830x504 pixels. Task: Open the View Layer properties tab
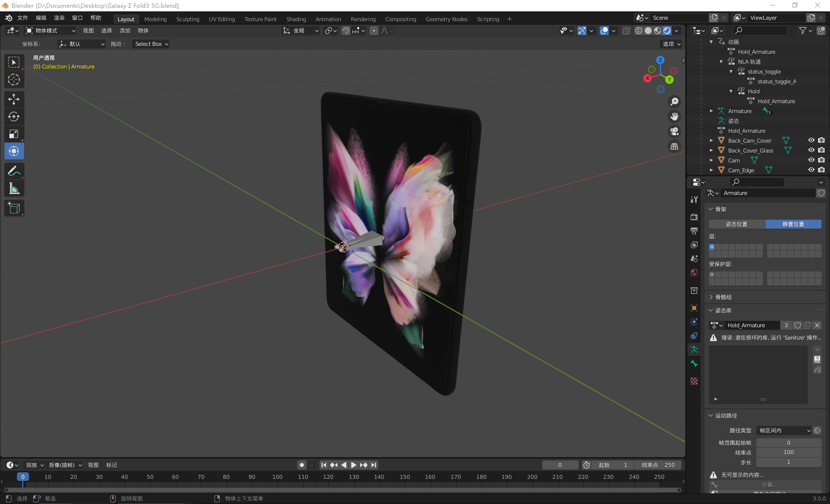(694, 244)
